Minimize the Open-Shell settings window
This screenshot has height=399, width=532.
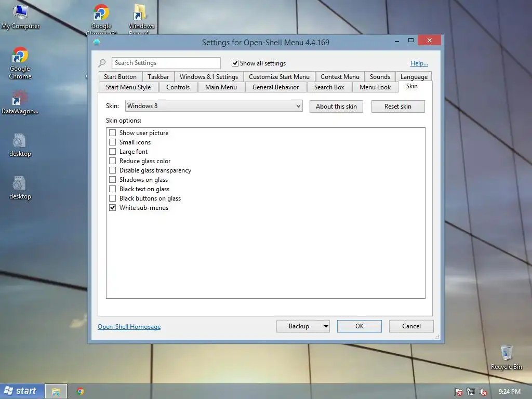coord(396,41)
